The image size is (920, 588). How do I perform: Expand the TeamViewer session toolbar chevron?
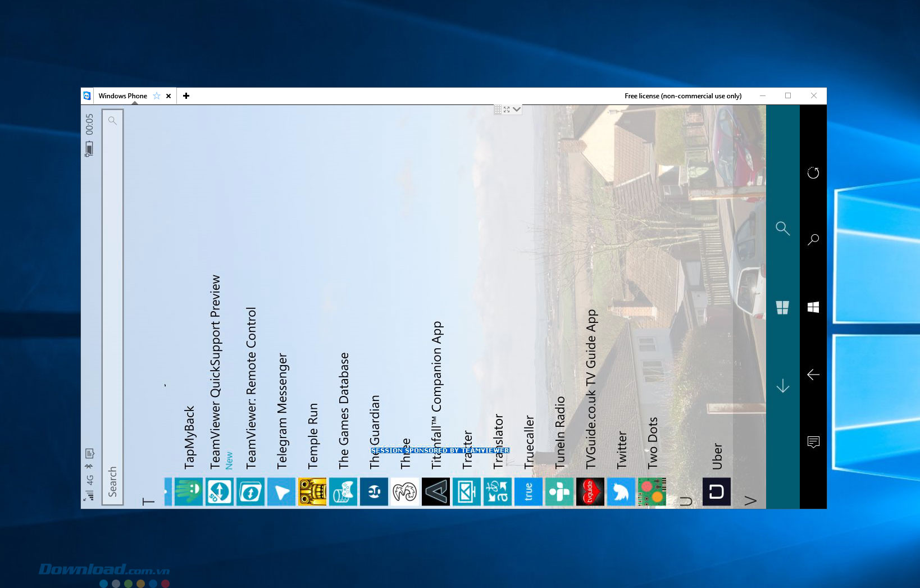coord(517,110)
